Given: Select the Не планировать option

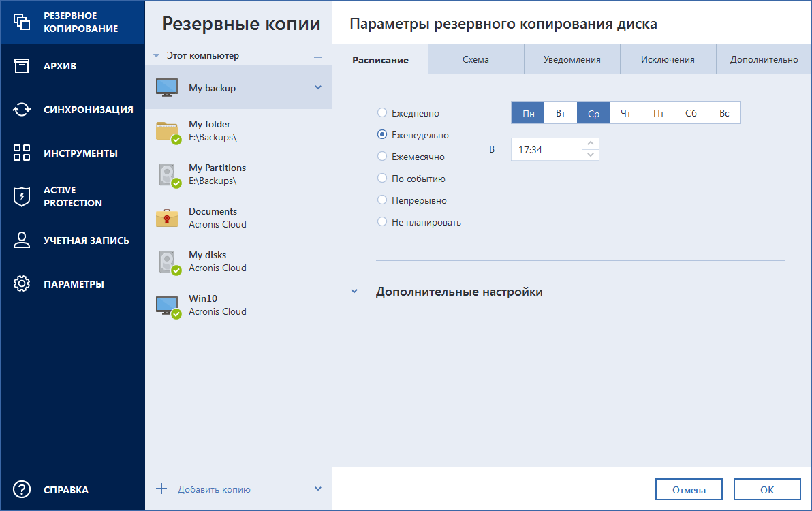Looking at the screenshot, I should click(381, 221).
